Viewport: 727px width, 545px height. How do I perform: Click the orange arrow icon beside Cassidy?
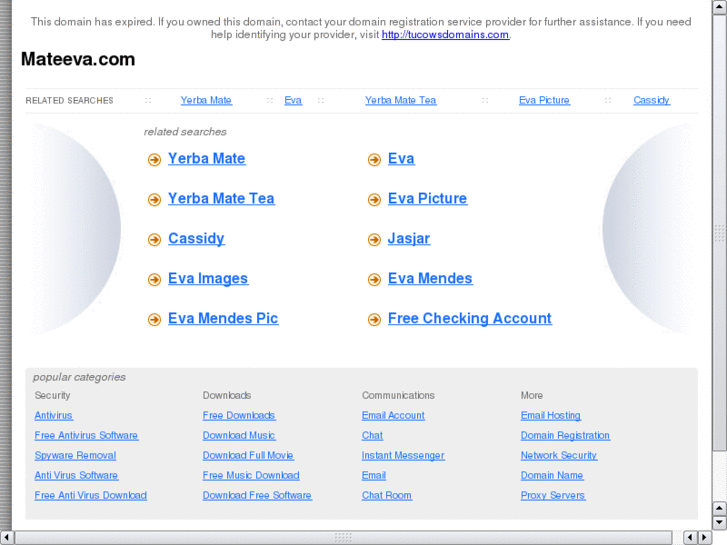(154, 239)
